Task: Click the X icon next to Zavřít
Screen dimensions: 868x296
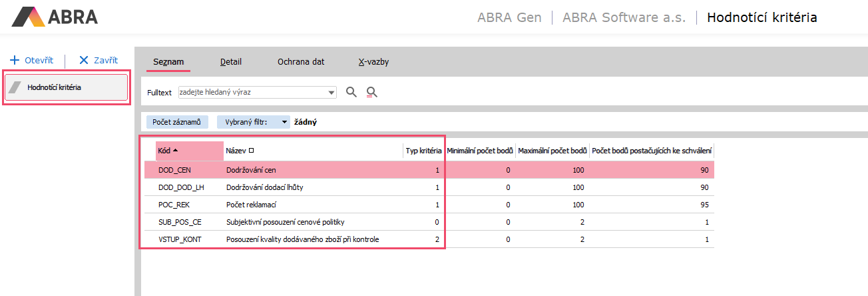Action: pos(84,60)
